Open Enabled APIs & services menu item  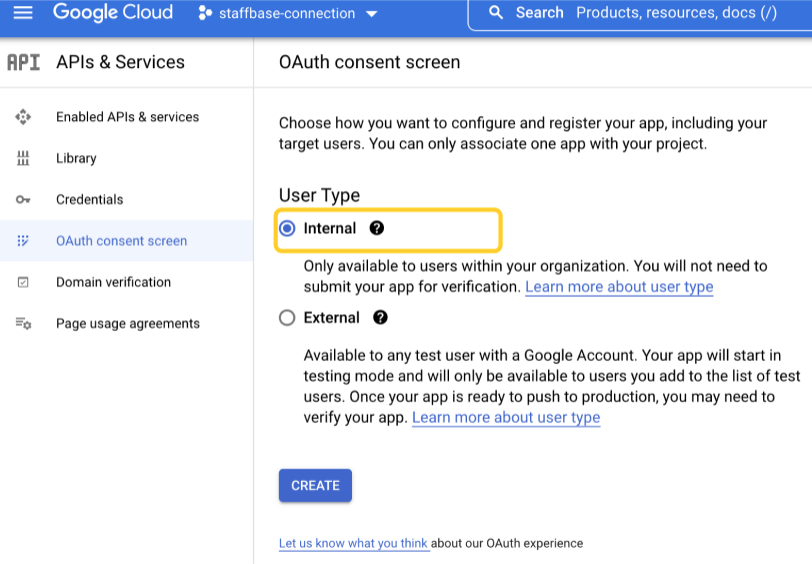[x=127, y=117]
